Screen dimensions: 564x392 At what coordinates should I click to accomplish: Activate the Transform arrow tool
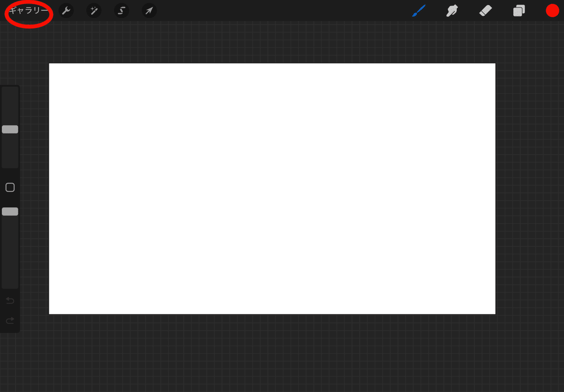pos(149,11)
